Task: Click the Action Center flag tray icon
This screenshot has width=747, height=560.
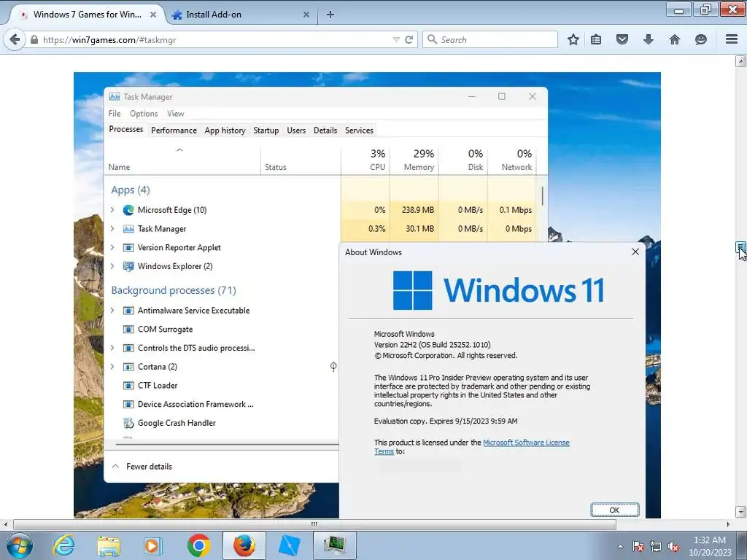Action: coord(638,546)
